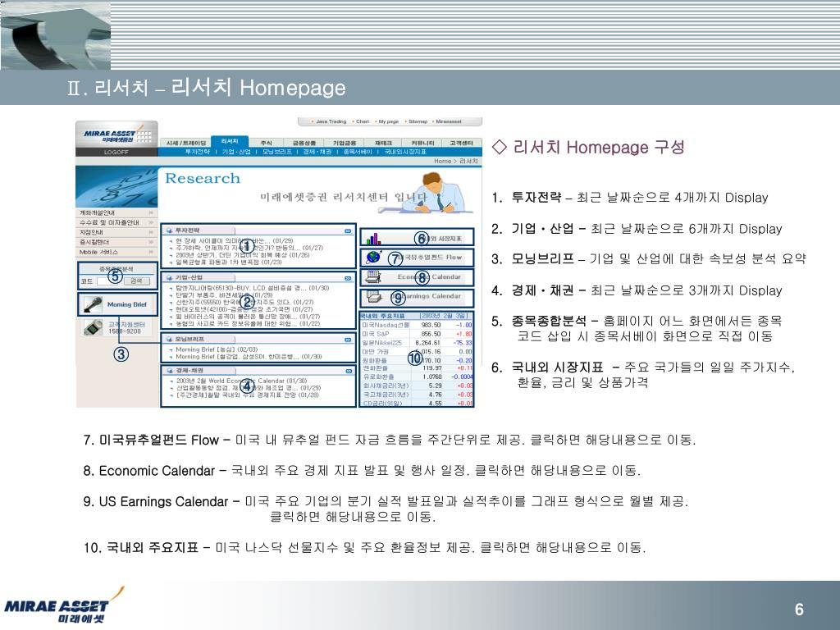Show more items in the 경제·채권 section
This screenshot has height=630, width=840.
(348, 371)
